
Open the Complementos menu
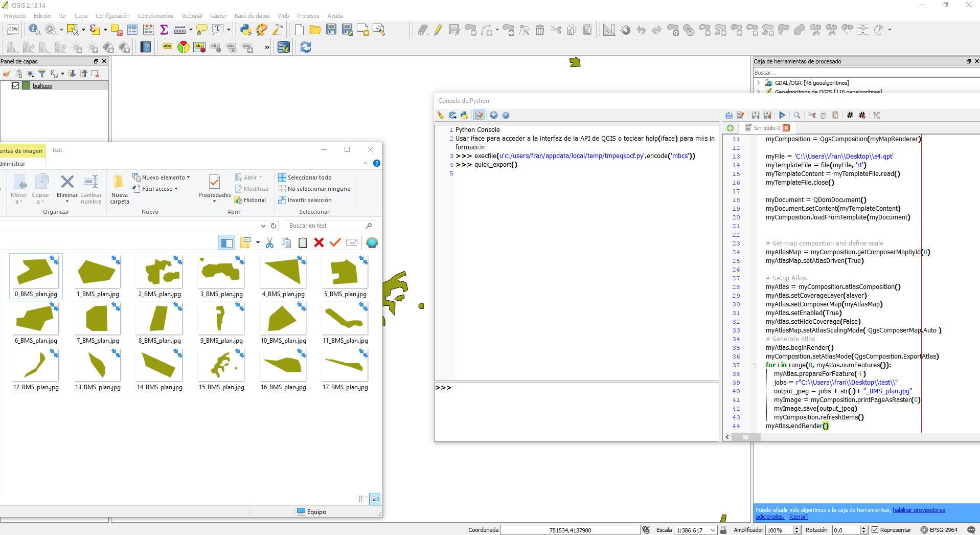coord(155,16)
